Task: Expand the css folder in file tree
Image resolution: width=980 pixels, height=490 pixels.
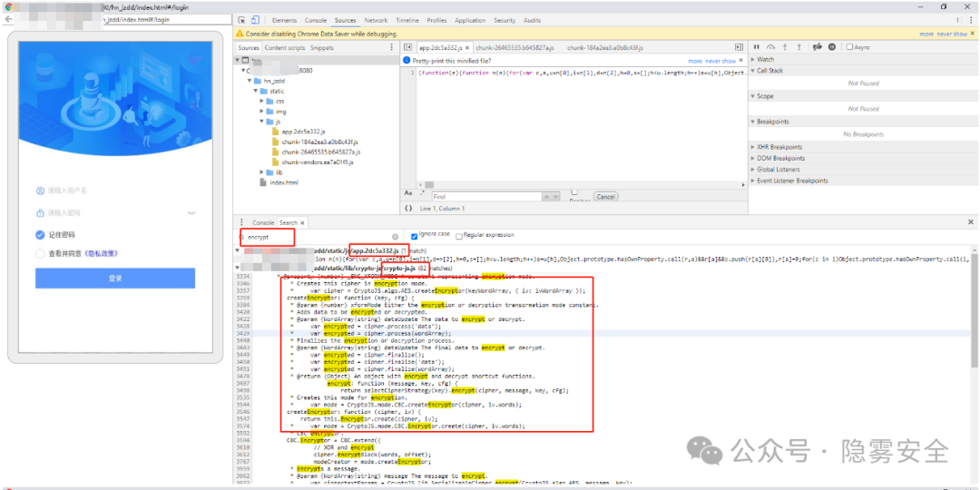Action: point(263,101)
